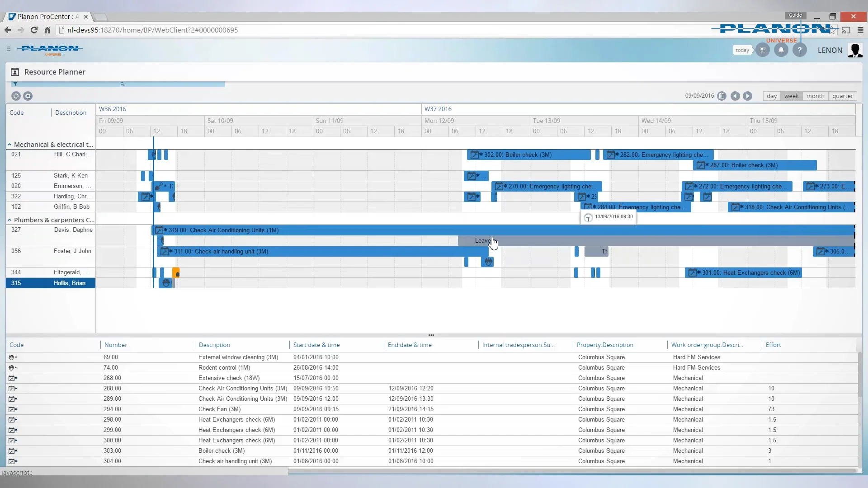
Task: Click the cast icon in browser toolbar
Action: click(846, 30)
